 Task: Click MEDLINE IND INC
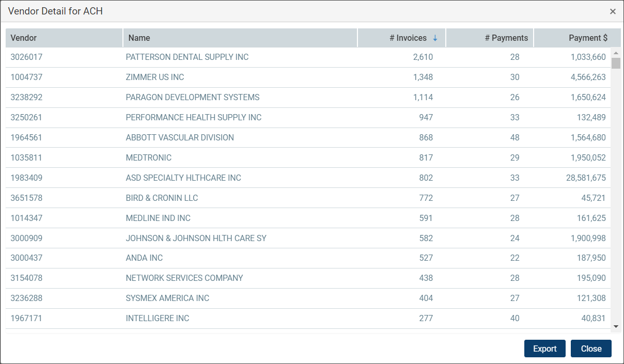click(x=158, y=218)
